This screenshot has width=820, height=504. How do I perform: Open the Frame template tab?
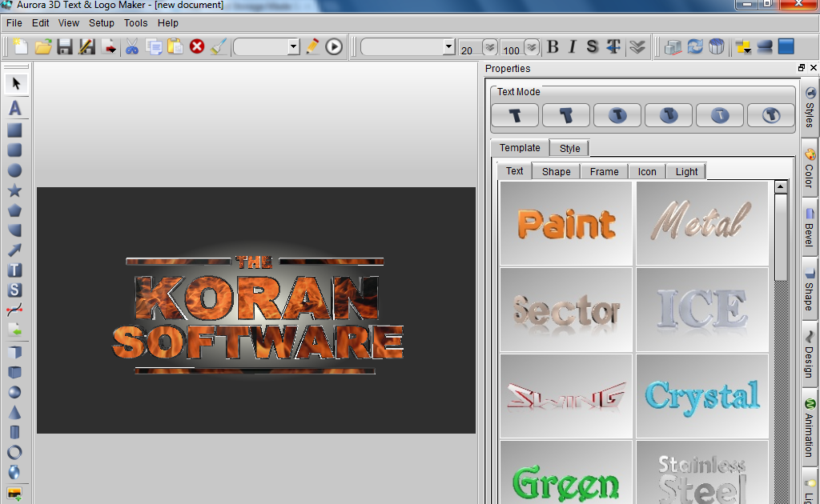click(604, 172)
